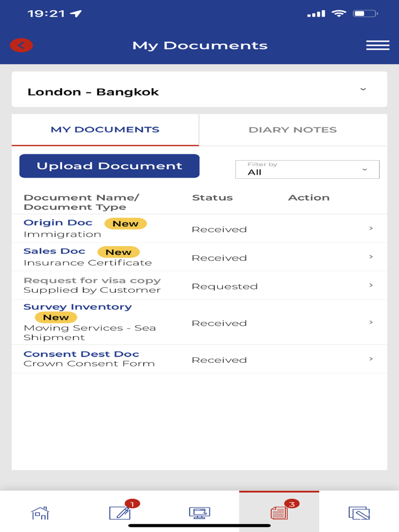Select the My Documents tab
Viewport: 399px width, 532px height.
click(105, 130)
